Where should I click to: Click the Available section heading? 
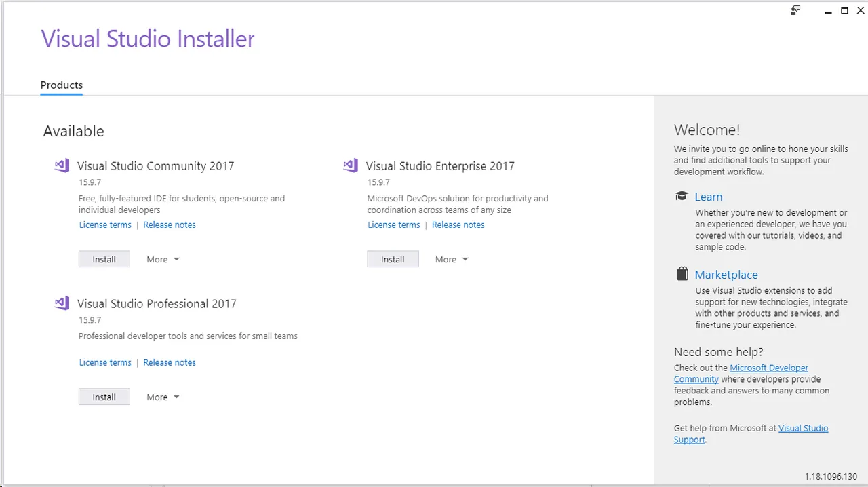tap(73, 131)
